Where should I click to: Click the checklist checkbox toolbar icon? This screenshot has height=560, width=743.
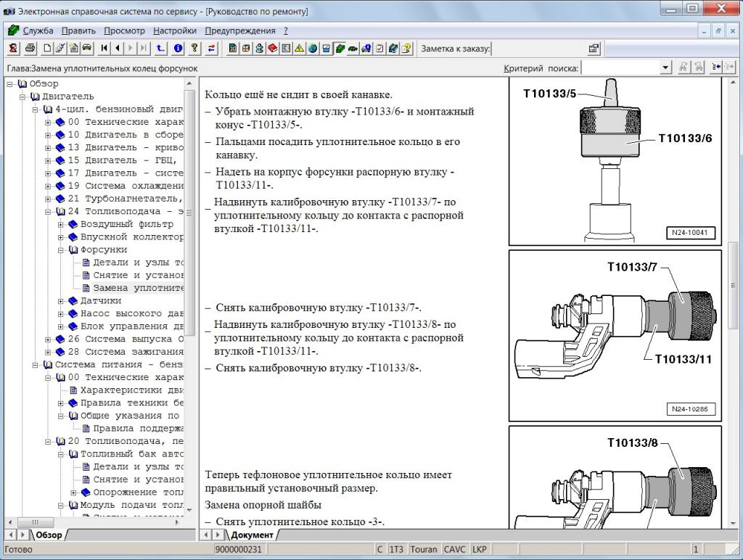tap(379, 49)
